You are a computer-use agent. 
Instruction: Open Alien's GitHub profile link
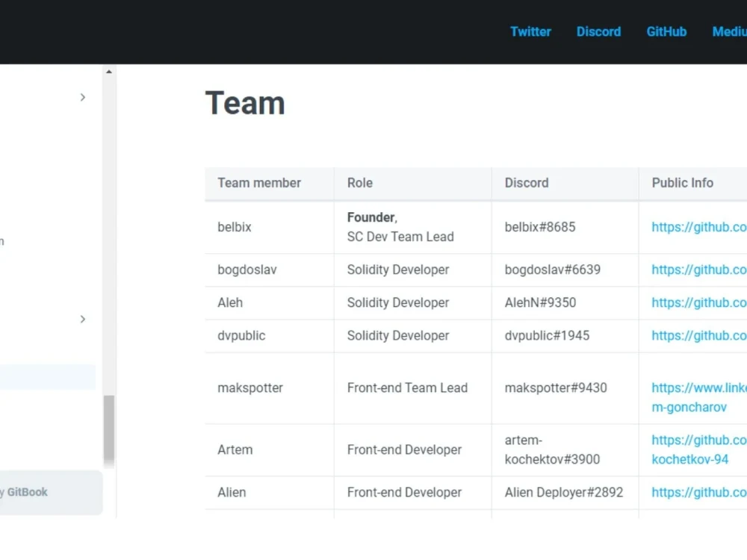(699, 492)
